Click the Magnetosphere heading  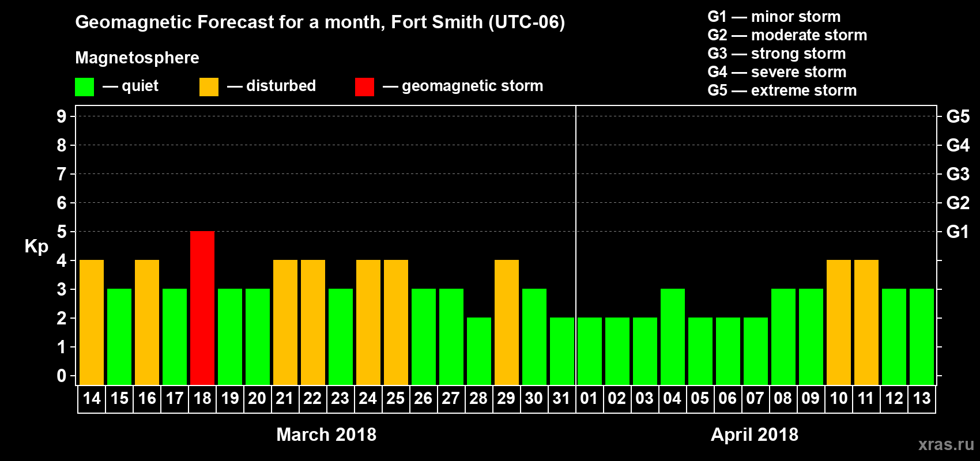click(137, 58)
